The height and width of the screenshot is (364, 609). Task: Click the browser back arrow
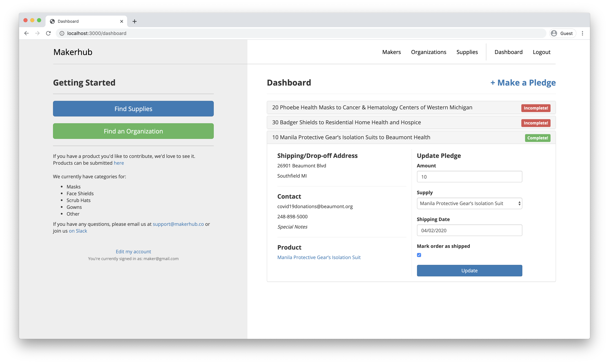[27, 33]
